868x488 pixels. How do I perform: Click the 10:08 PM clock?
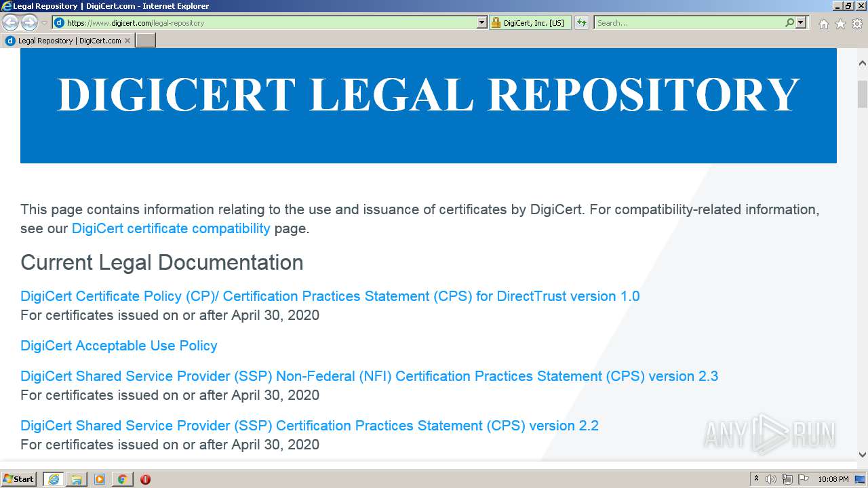(x=833, y=479)
